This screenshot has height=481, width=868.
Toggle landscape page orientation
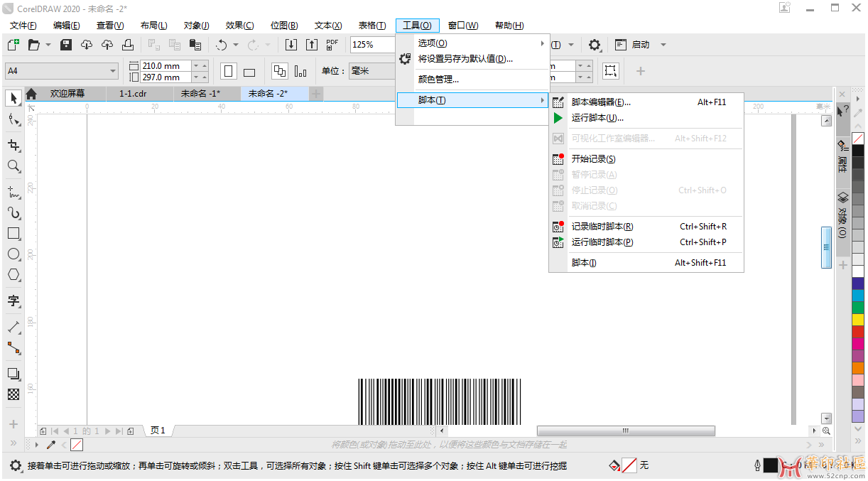pyautogui.click(x=249, y=72)
